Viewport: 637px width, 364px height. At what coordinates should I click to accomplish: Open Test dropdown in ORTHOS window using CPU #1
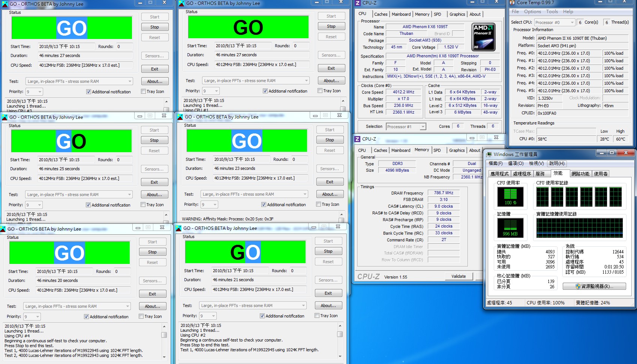255,81
